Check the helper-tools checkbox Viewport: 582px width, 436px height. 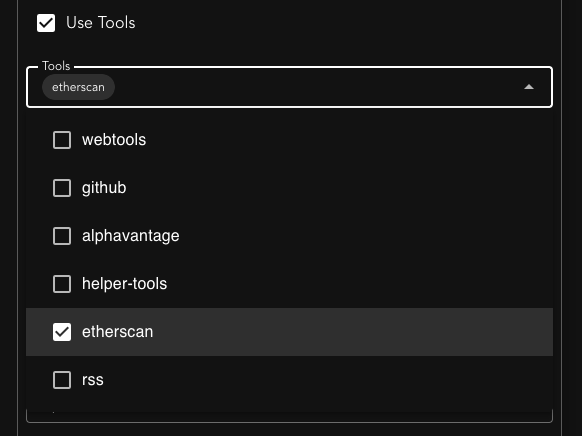tap(62, 284)
